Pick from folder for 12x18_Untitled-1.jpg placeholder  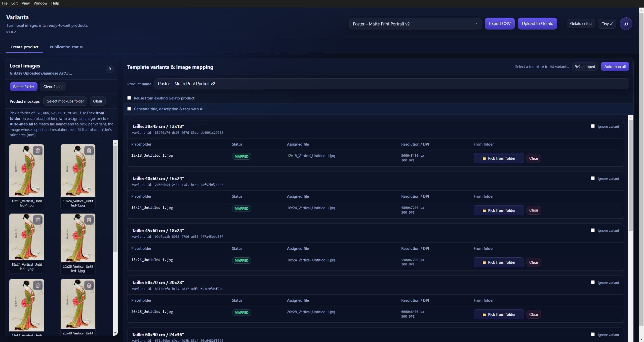[499, 158]
